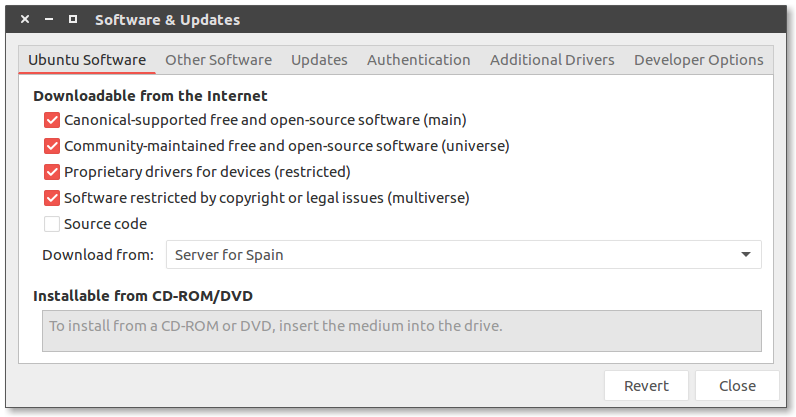Screen dimensions: 796x417
Task: Click the Revert button
Action: pos(646,386)
